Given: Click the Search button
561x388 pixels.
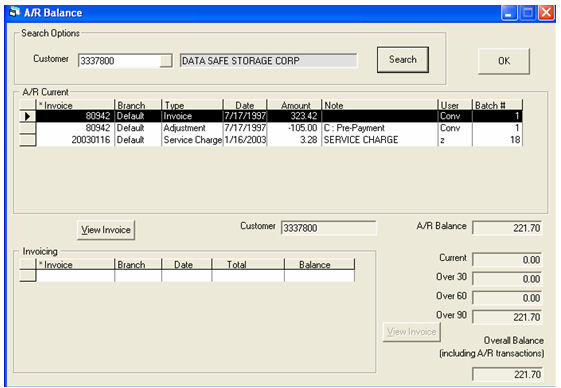Looking at the screenshot, I should tap(403, 59).
